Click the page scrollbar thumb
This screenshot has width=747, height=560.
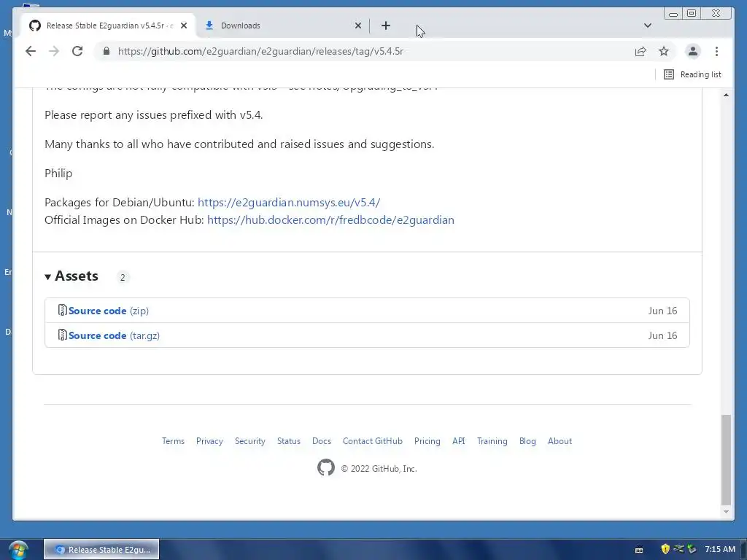(x=726, y=459)
